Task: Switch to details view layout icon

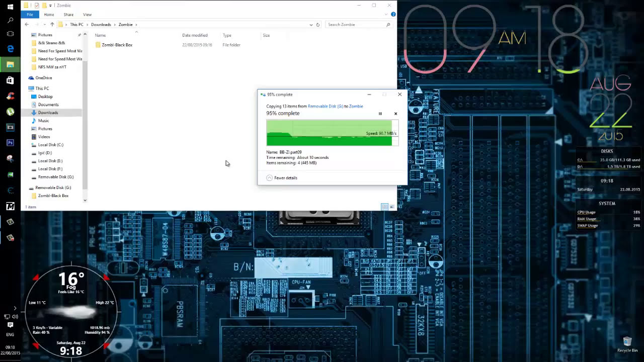Action: (385, 207)
